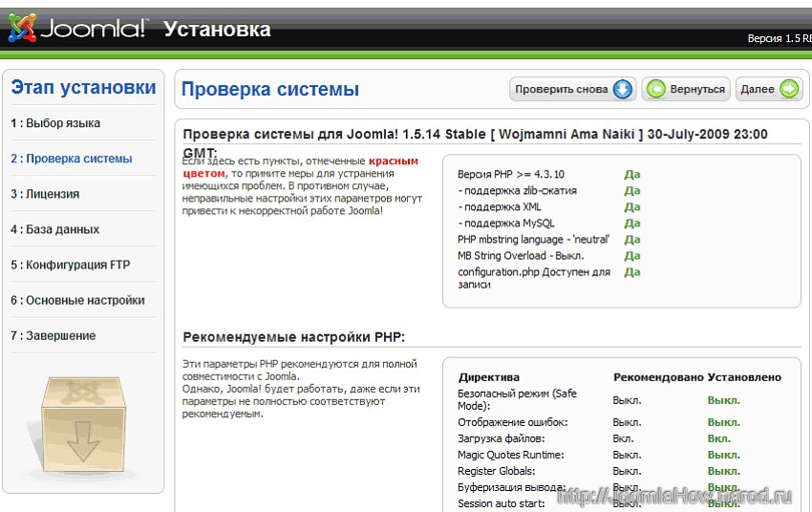Viewport: 812px width, 512px height.
Task: Select step 1 : Выбор языка
Action: tap(55, 123)
